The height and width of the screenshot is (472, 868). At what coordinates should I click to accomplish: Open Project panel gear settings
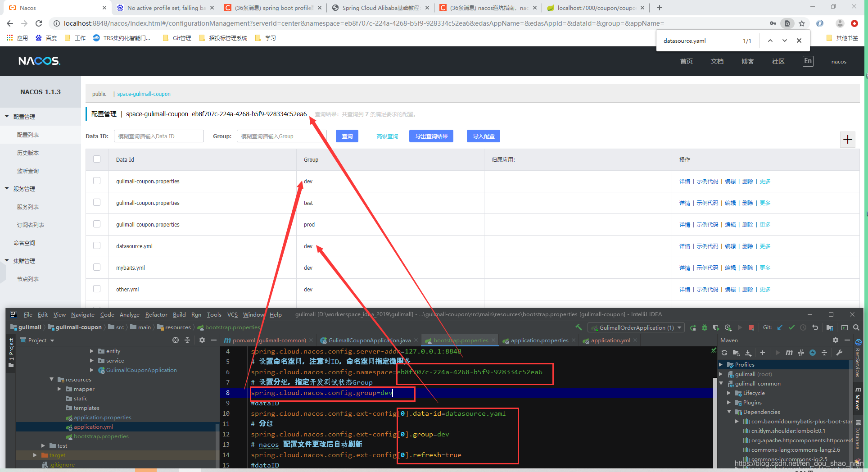point(202,340)
